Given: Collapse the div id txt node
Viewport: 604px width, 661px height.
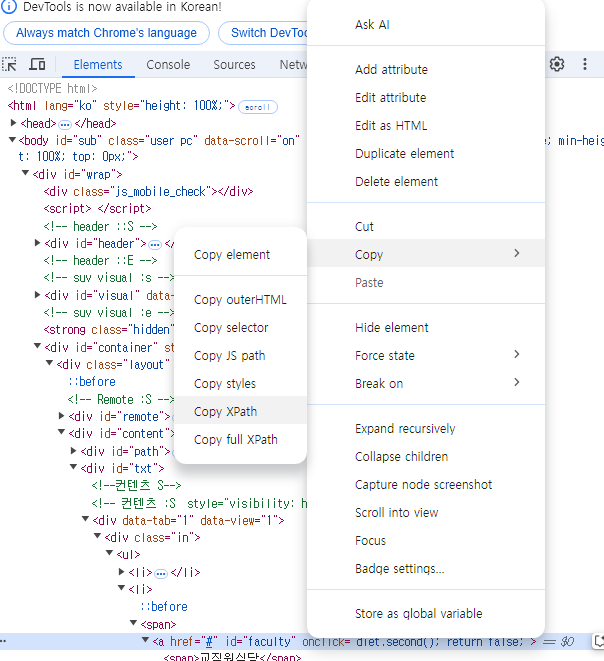Looking at the screenshot, I should pos(73,468).
